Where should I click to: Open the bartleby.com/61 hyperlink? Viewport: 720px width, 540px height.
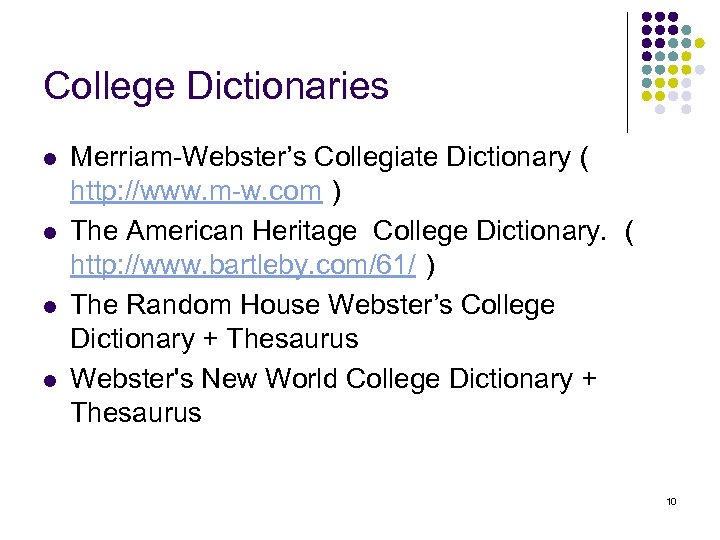244,266
